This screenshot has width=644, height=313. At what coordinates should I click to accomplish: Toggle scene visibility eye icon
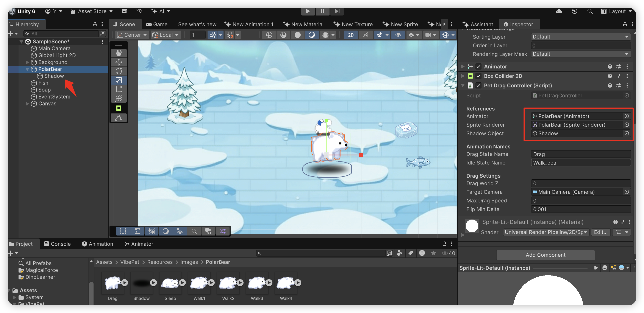point(398,35)
